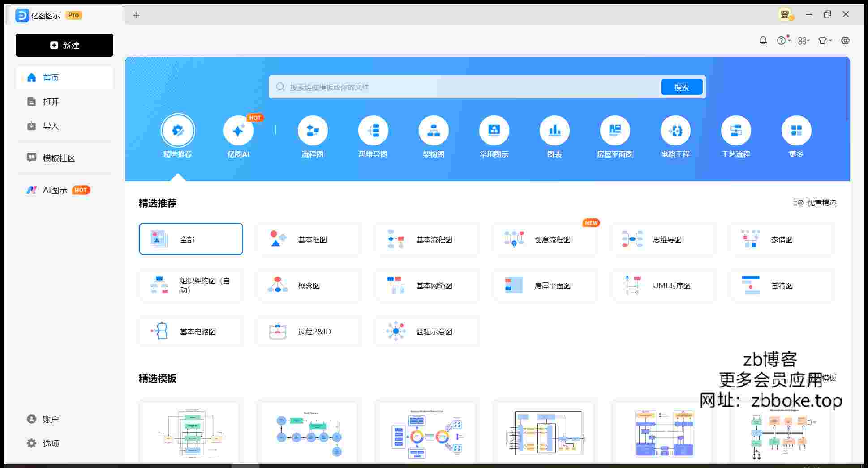
Task: Select 打开 in the left sidebar
Action: (x=64, y=102)
